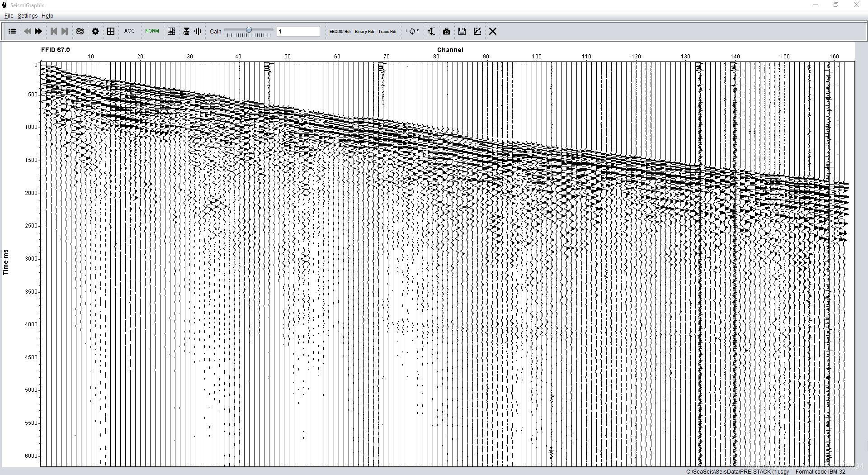Open the list view icon in toolbar
The height and width of the screenshot is (475, 868).
point(12,31)
